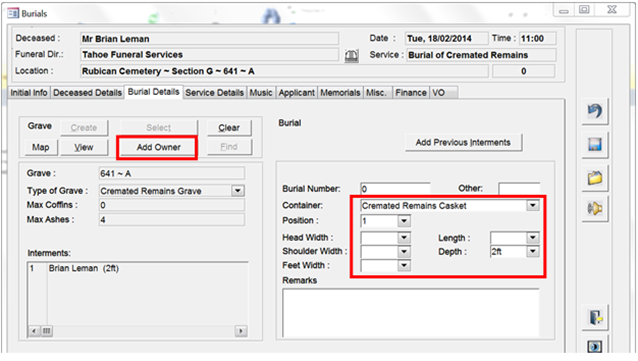Maximize the Burials window
This screenshot has height=361, width=638.
584,10
